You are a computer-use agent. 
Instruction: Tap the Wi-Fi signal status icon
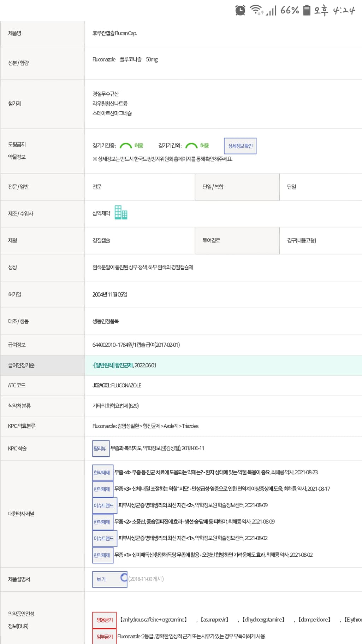tap(256, 10)
